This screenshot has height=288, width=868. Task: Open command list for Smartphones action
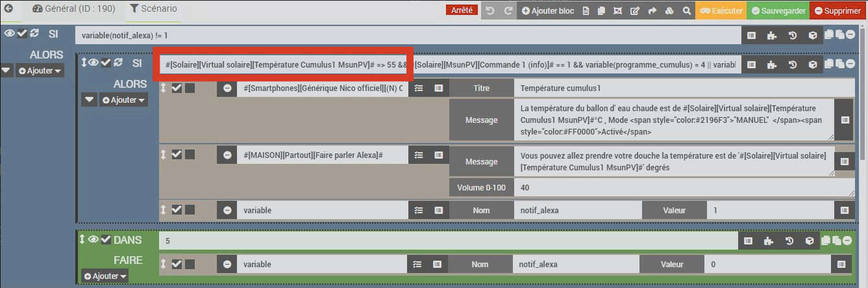click(x=439, y=88)
